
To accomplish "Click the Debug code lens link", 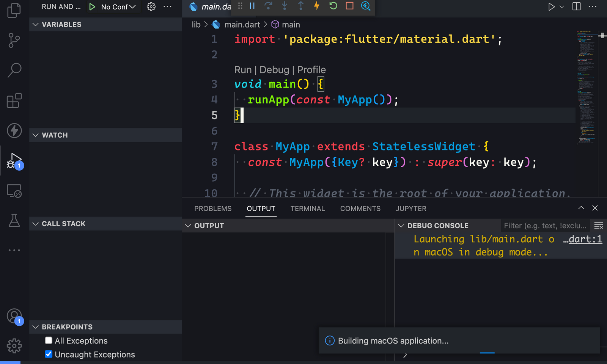I will click(x=274, y=70).
